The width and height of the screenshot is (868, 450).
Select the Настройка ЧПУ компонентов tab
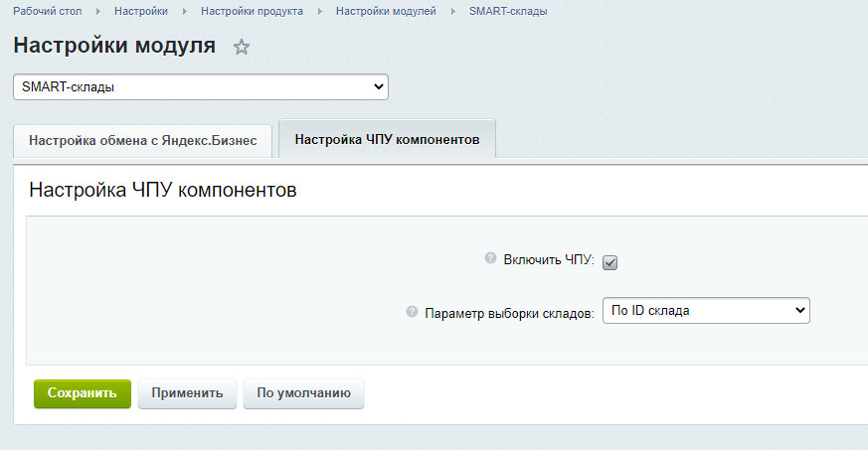tap(387, 139)
